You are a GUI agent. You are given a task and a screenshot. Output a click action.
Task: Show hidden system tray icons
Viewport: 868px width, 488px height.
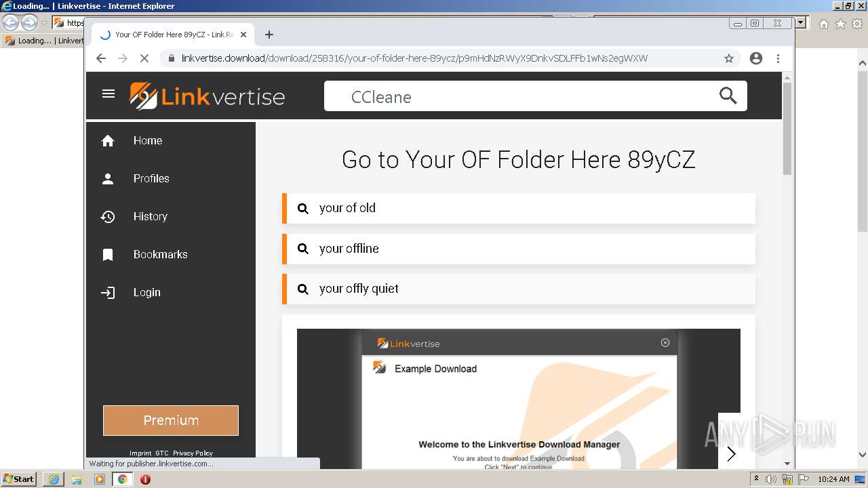[756, 479]
